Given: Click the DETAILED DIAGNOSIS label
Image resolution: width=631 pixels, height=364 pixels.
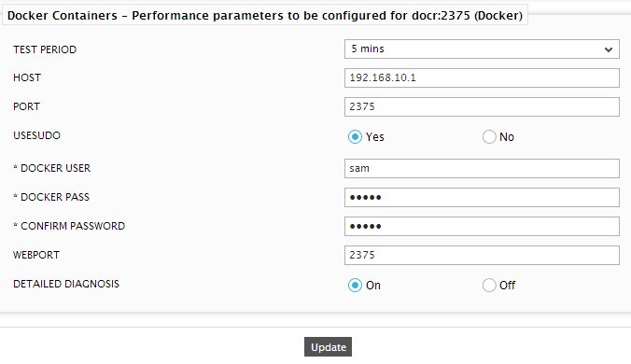Looking at the screenshot, I should tap(66, 284).
